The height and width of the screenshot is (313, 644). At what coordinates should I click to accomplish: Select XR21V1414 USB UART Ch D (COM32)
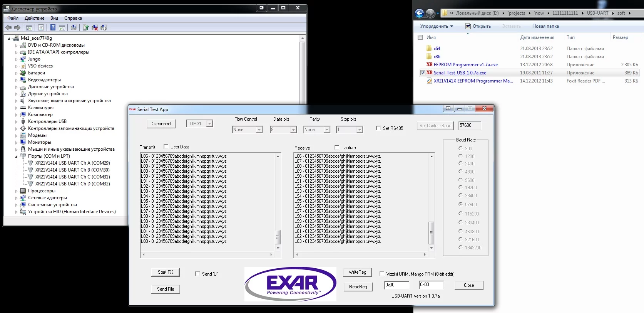click(x=72, y=184)
